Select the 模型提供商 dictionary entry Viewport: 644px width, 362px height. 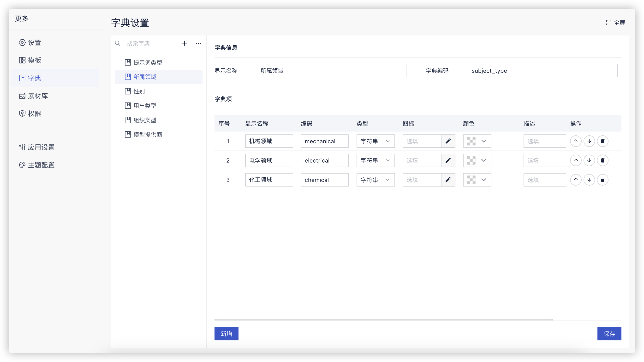147,135
